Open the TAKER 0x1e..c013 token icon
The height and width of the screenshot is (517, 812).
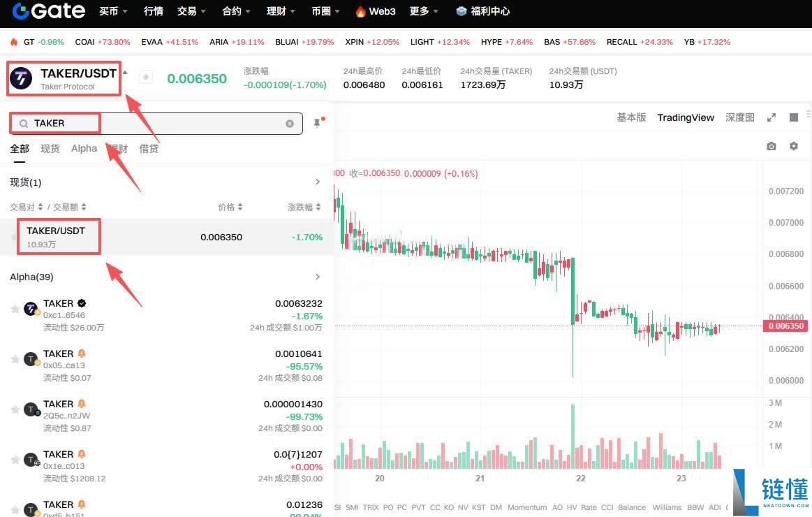point(31,460)
